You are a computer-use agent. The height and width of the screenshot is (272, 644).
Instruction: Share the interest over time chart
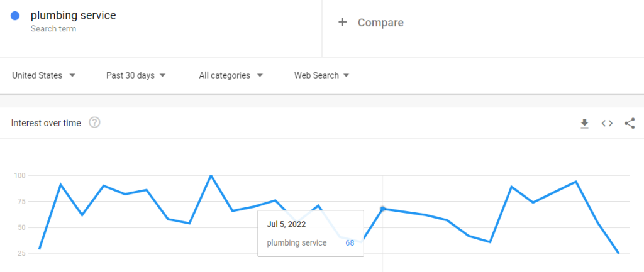click(630, 124)
